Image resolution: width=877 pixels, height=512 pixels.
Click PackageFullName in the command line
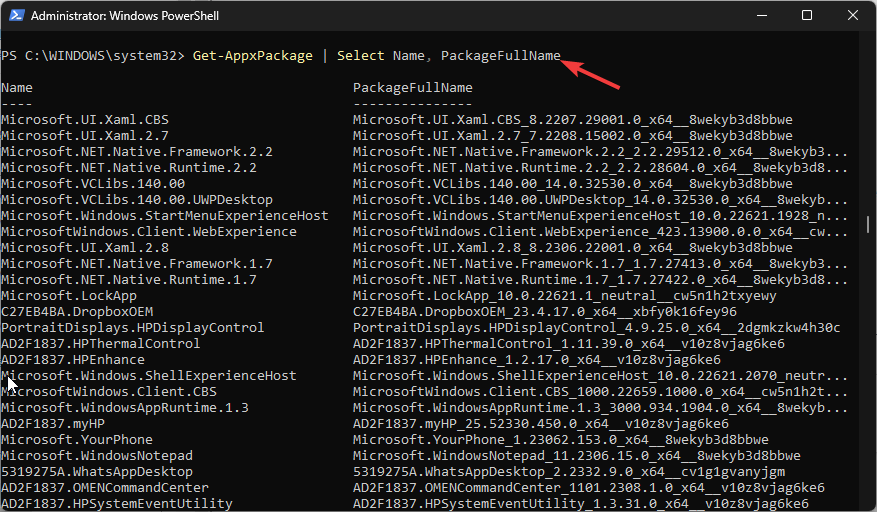(x=501, y=56)
